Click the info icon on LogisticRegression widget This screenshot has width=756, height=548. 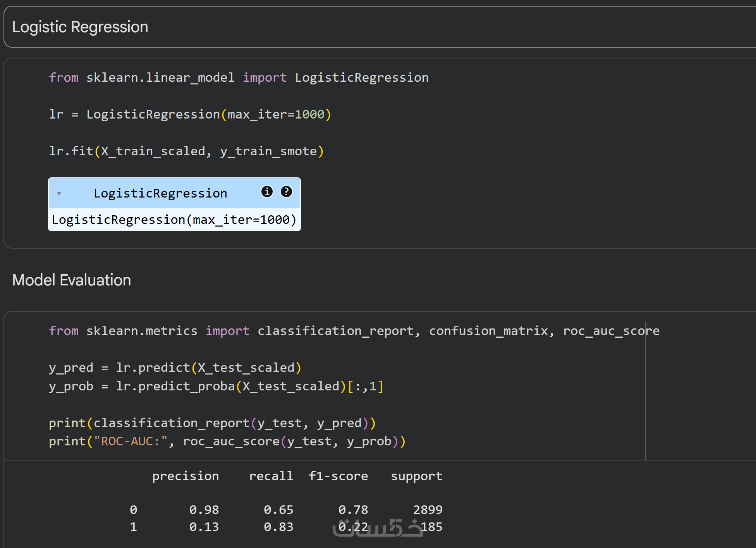pos(267,191)
